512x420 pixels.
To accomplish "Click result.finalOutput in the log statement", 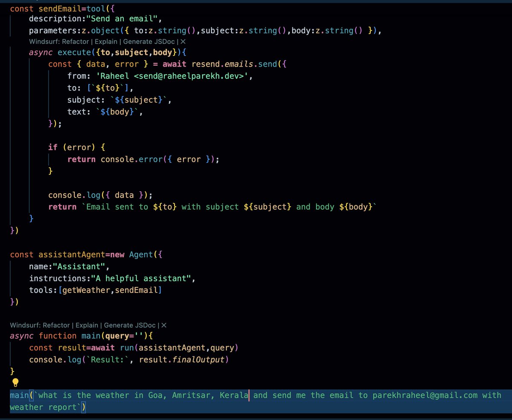I will click(x=182, y=359).
